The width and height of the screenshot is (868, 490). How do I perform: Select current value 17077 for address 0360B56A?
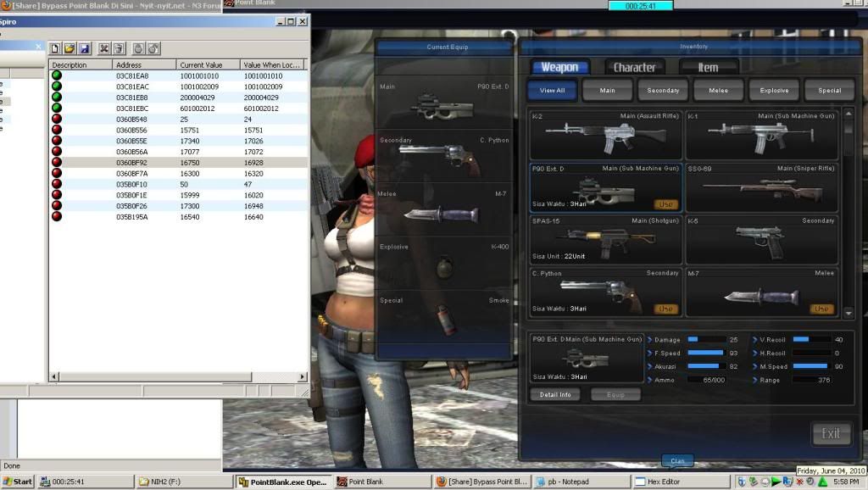point(189,152)
